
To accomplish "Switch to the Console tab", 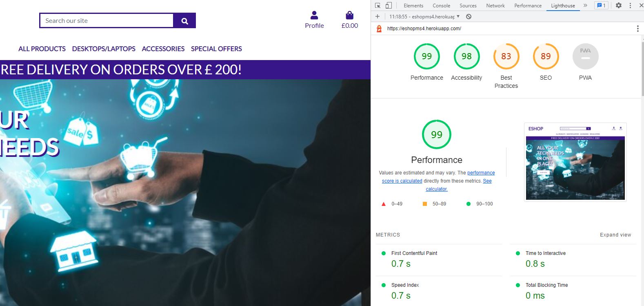I will pyautogui.click(x=441, y=6).
